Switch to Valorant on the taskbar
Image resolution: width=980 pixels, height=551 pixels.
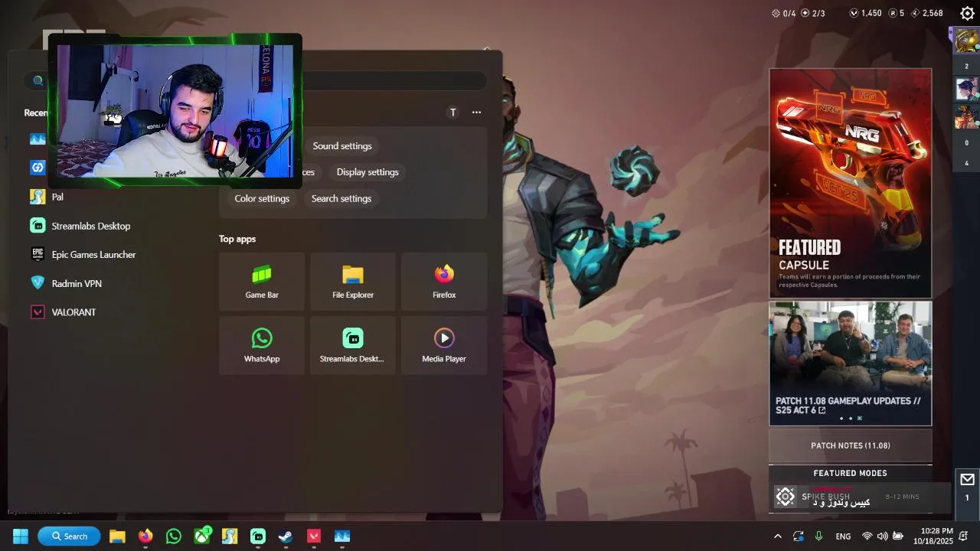(x=314, y=536)
